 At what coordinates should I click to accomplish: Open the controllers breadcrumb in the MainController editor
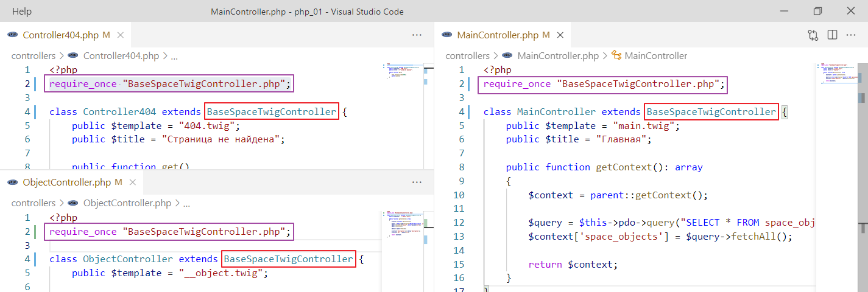click(x=467, y=56)
